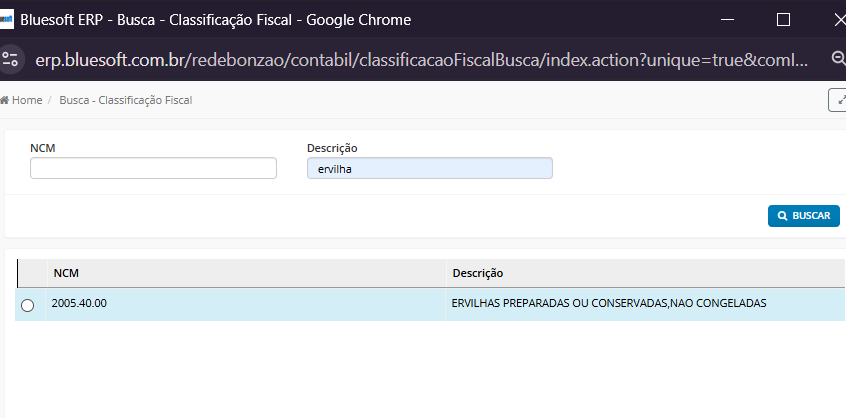Click the Bluesoft ERP window favicon
The width and height of the screenshot is (846, 418).
click(x=8, y=20)
